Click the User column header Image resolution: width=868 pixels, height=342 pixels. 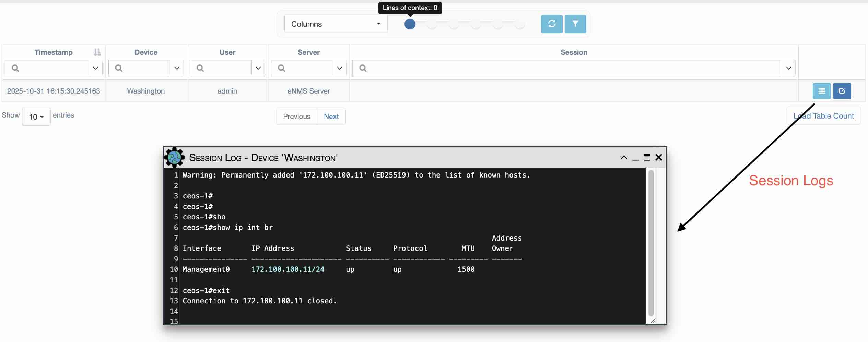click(x=227, y=52)
